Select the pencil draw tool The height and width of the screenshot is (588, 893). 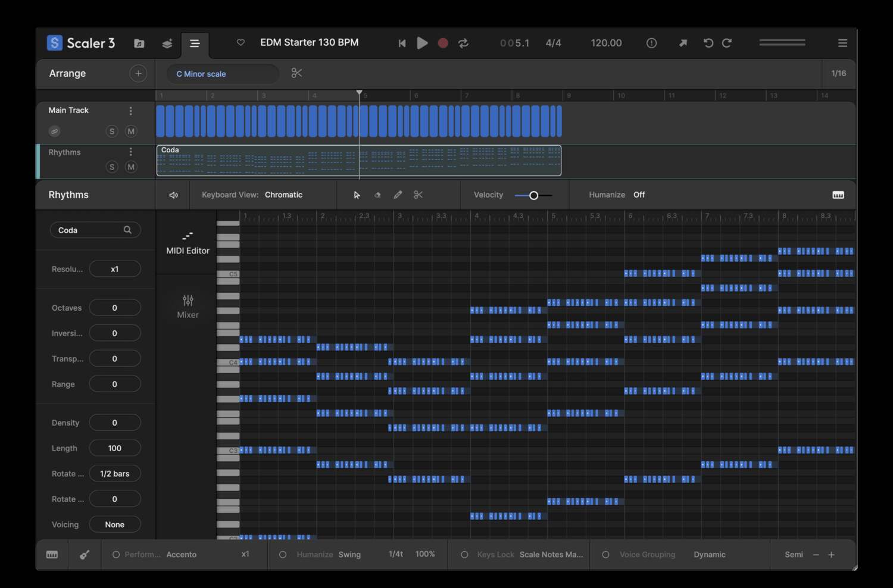click(x=398, y=195)
